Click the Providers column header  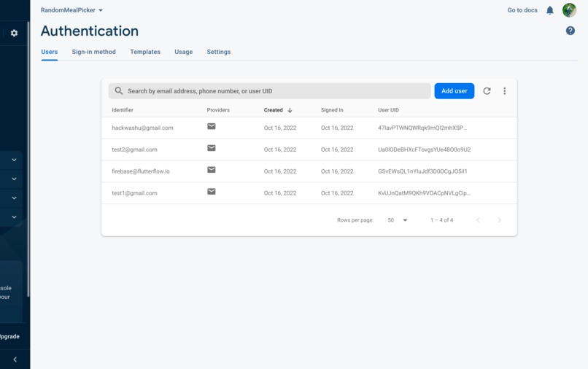(x=218, y=110)
